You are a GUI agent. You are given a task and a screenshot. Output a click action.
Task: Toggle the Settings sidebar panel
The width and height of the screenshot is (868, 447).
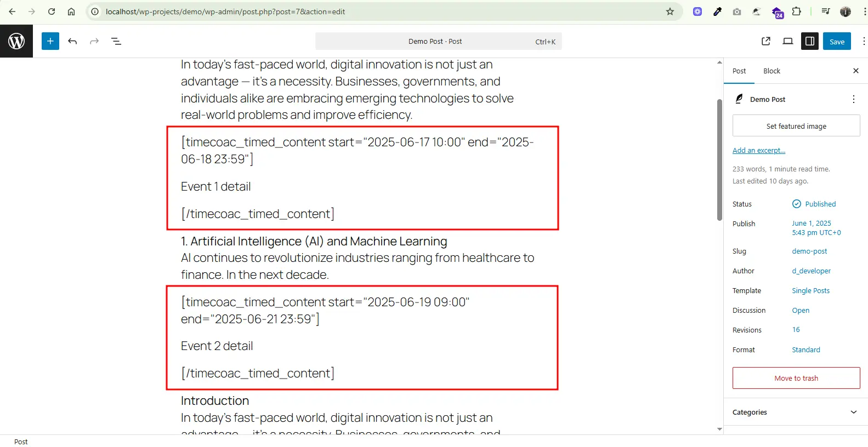(x=809, y=41)
